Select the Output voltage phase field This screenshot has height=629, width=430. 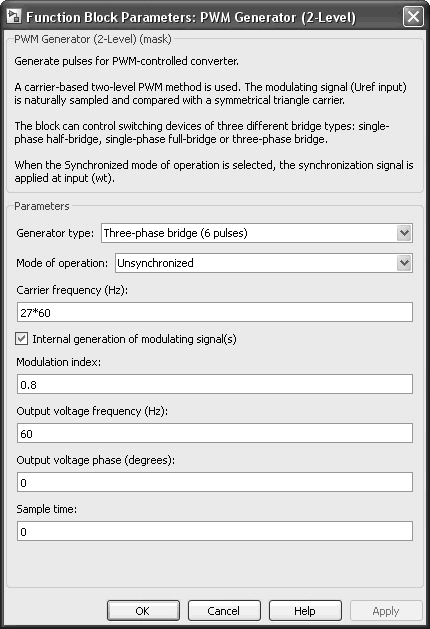point(215,482)
